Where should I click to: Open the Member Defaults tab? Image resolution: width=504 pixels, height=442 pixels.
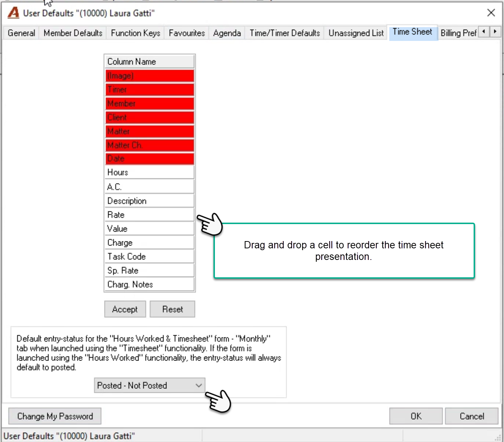pyautogui.click(x=73, y=33)
